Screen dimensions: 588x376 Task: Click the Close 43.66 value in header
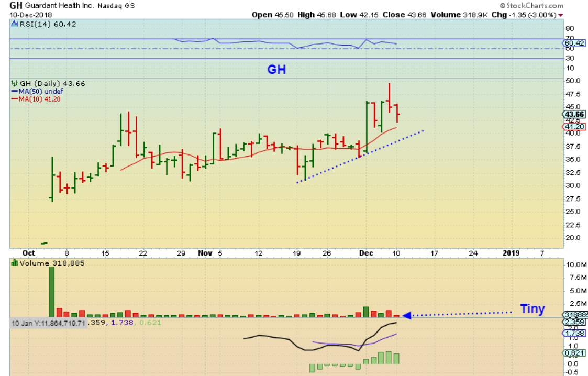point(404,15)
